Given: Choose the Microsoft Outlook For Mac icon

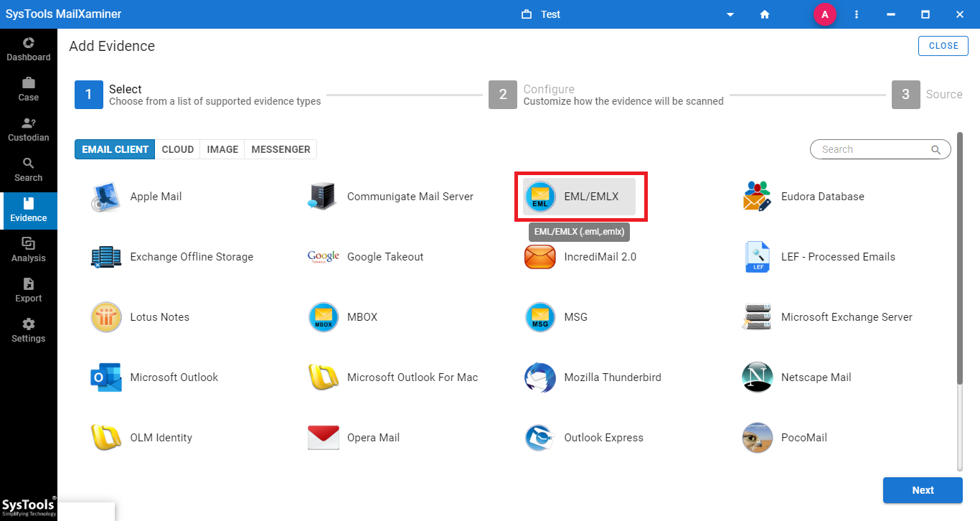Looking at the screenshot, I should click(323, 377).
